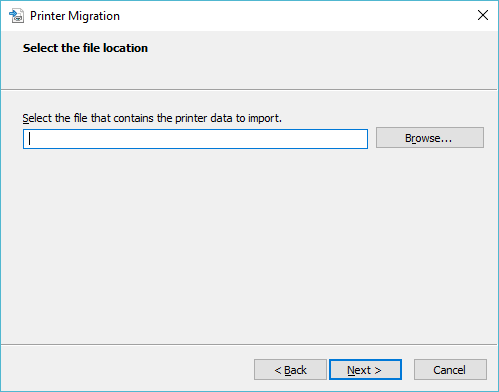Screen dimensions: 499x392
Task: Close the Printer Migration dialog
Action: (482, 15)
